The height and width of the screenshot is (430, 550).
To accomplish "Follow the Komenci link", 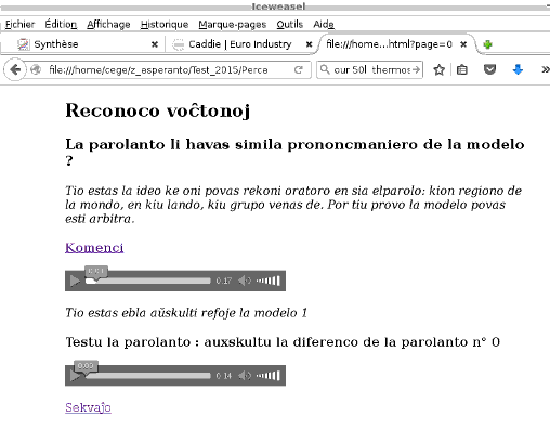I will (x=94, y=248).
